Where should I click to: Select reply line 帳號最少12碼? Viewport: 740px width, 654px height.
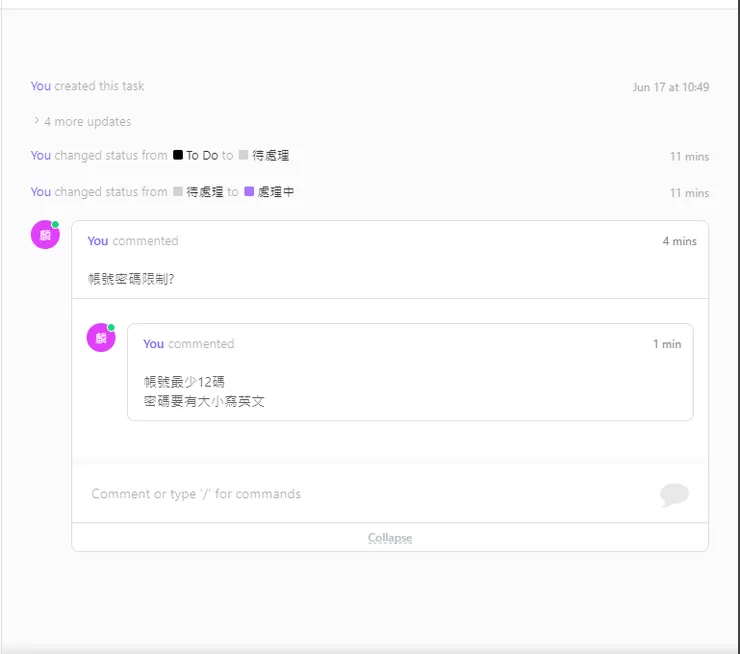(184, 382)
